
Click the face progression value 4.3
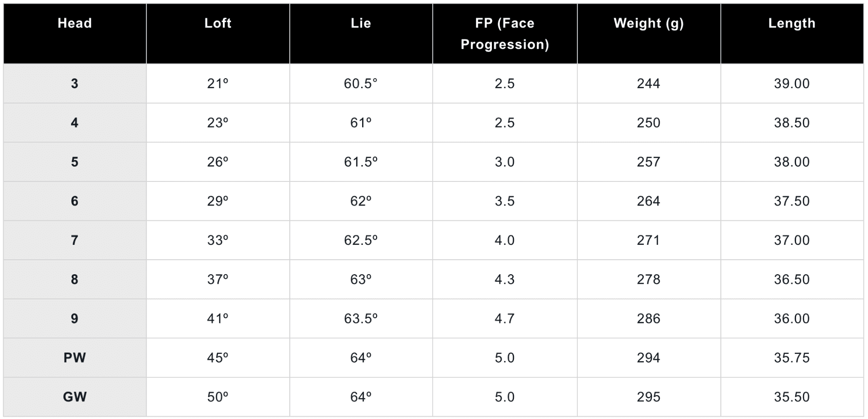[x=505, y=280]
